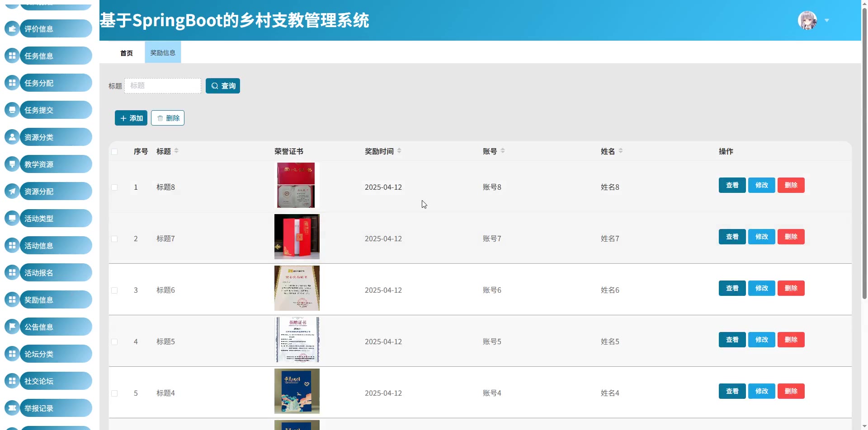Sort the table by 姓名 column
This screenshot has height=430, width=868.
621,151
